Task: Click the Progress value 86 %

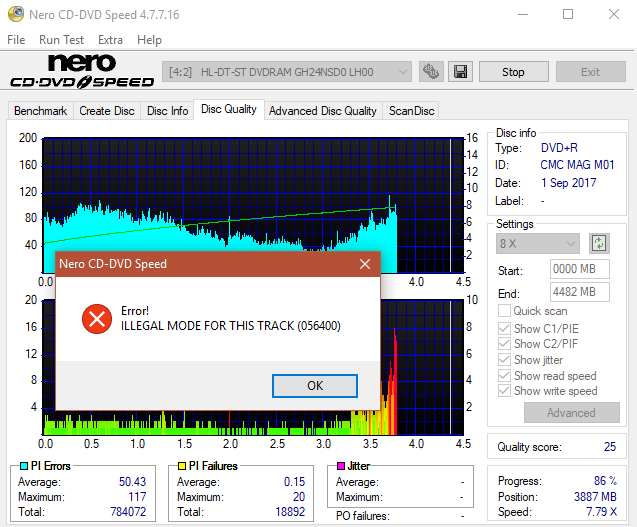Action: (605, 481)
